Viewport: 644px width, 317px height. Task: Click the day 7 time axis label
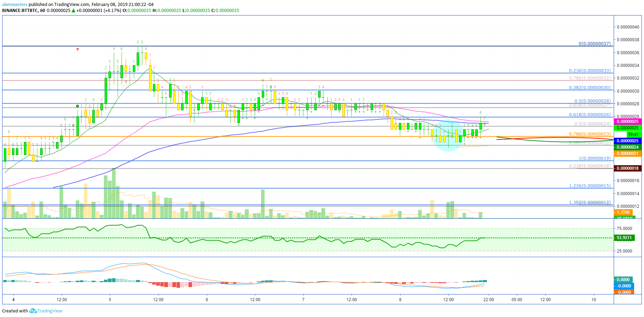[303, 300]
